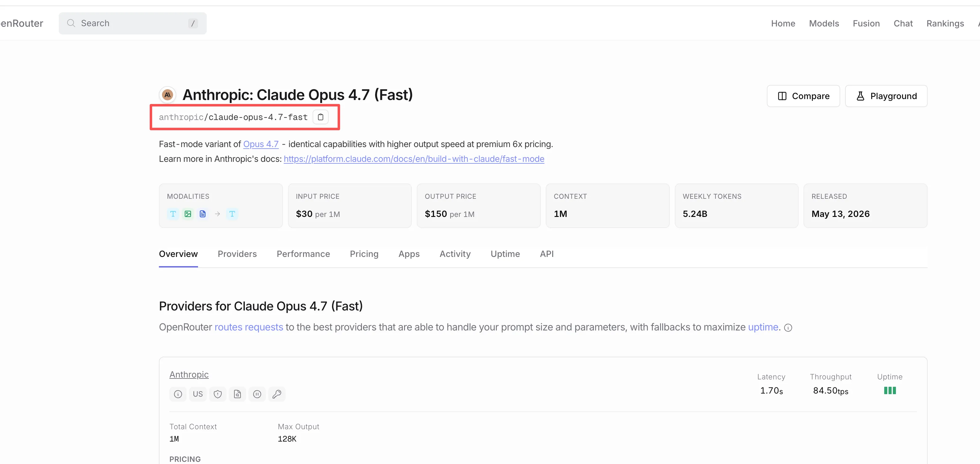Click the Released May 13, 2026 card

pyautogui.click(x=865, y=206)
